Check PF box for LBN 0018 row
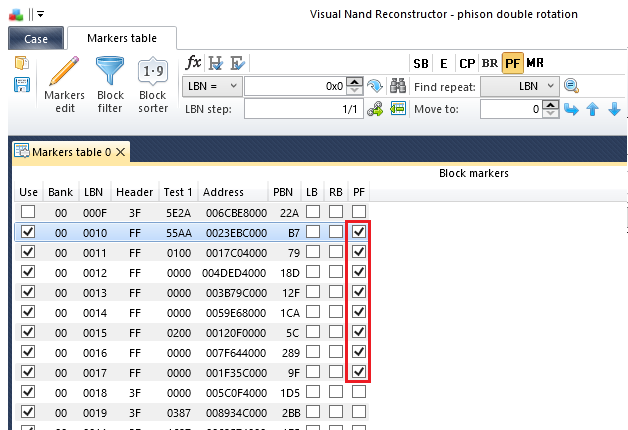 tap(359, 392)
